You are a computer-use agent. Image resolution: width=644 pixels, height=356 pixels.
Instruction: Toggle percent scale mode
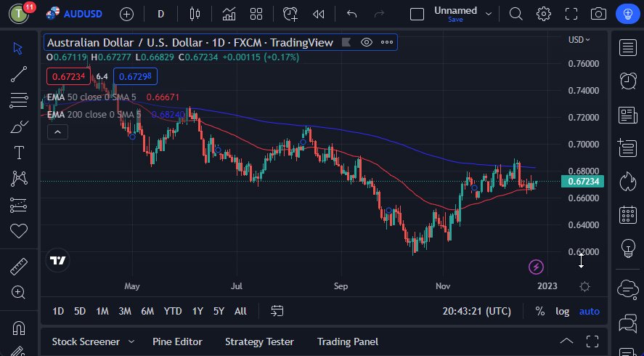pyautogui.click(x=540, y=311)
